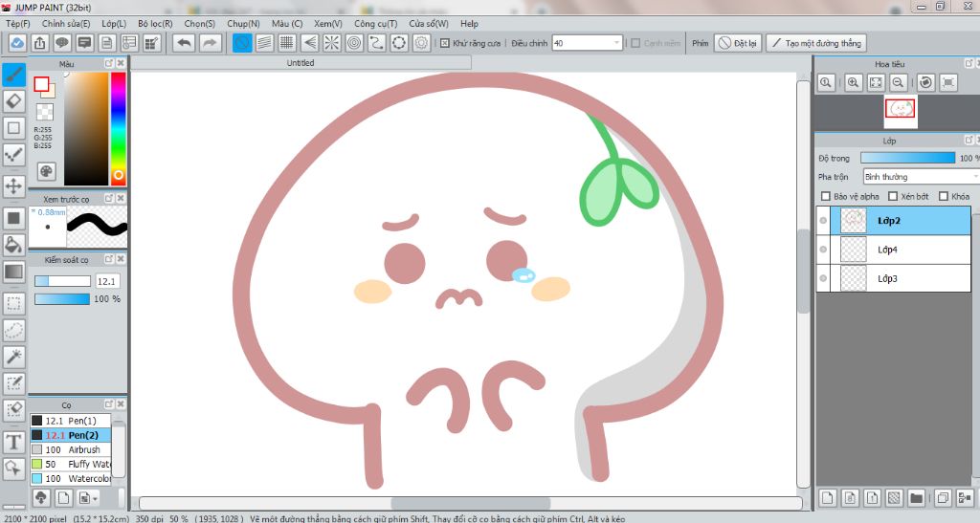Screen dimensions: 980x523
Task: Toggle visibility of layer Lớp2
Action: click(x=823, y=220)
